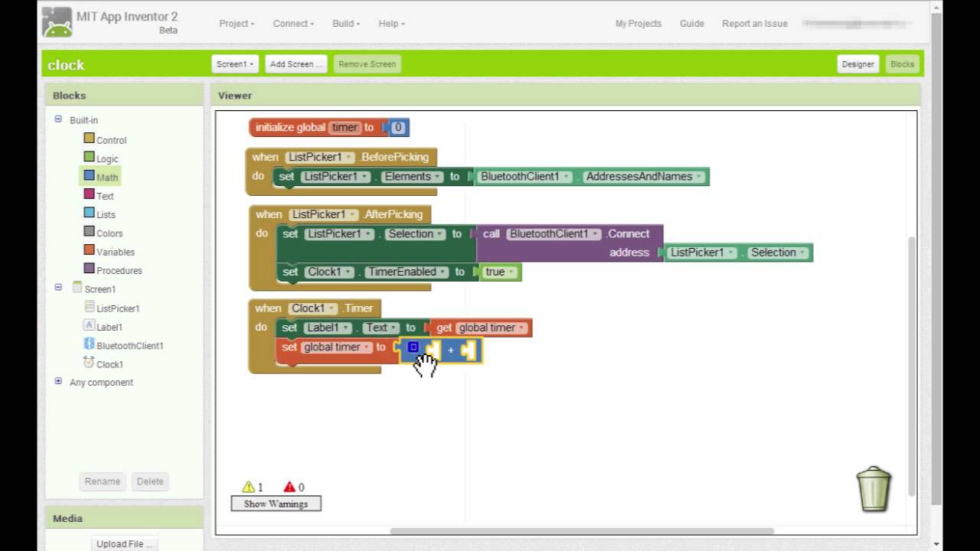This screenshot has width=980, height=551.
Task: Click the ListPicker1 component icon in the tree
Action: coord(90,307)
